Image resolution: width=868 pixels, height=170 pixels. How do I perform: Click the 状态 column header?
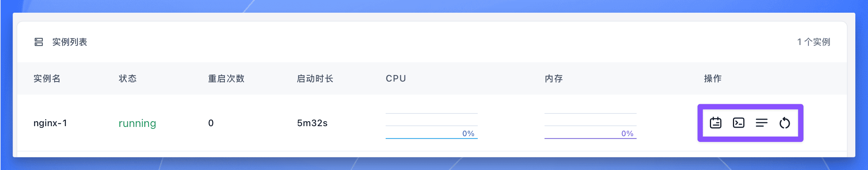click(128, 78)
